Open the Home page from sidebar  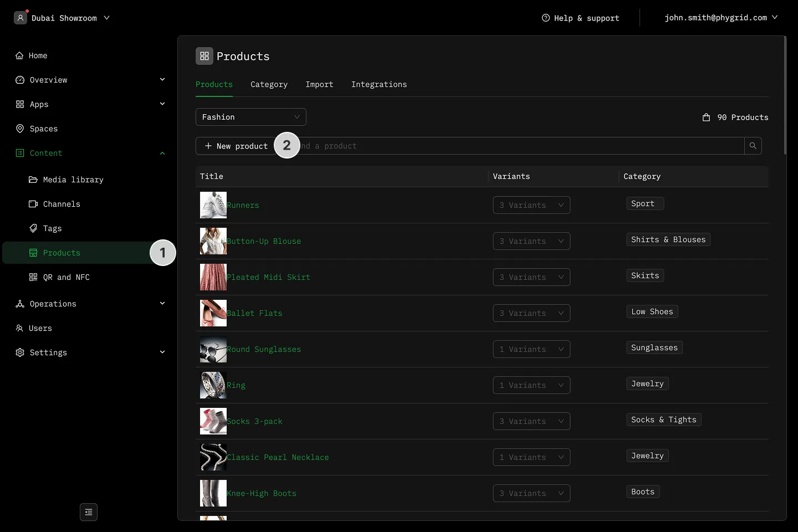coord(32,55)
